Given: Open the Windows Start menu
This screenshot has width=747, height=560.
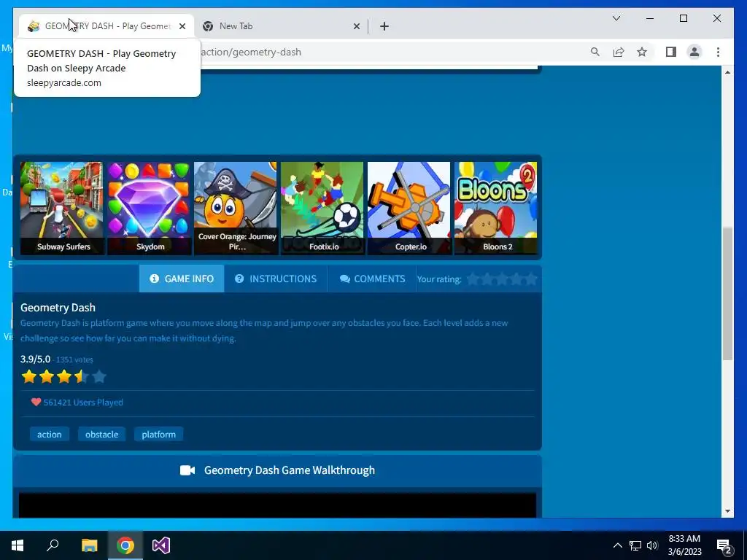Looking at the screenshot, I should (x=18, y=545).
